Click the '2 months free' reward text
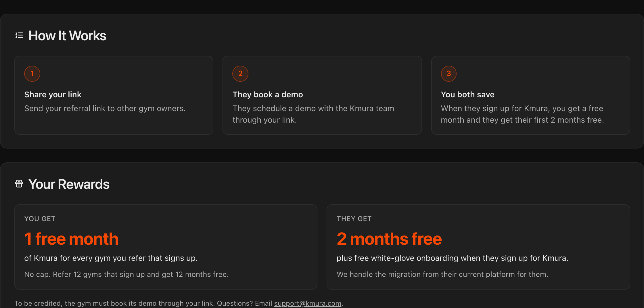Screen dimensions: 644x308 tap(389, 239)
